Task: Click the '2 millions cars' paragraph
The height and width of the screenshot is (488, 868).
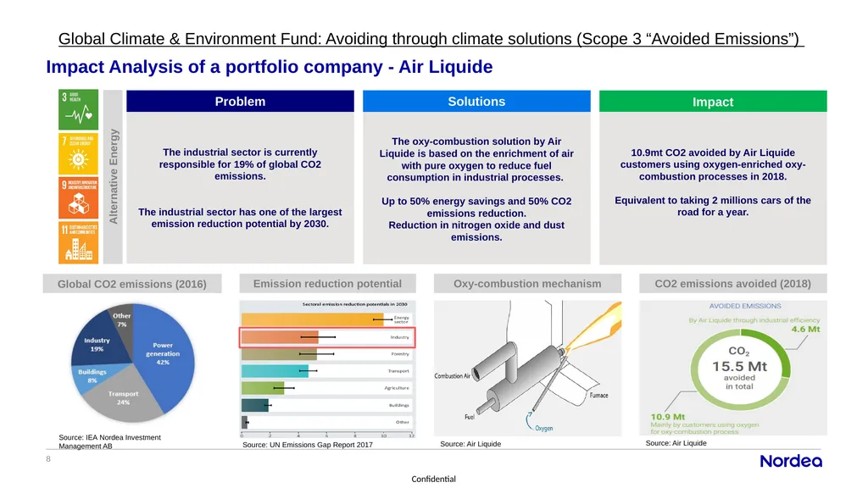Action: (x=713, y=207)
